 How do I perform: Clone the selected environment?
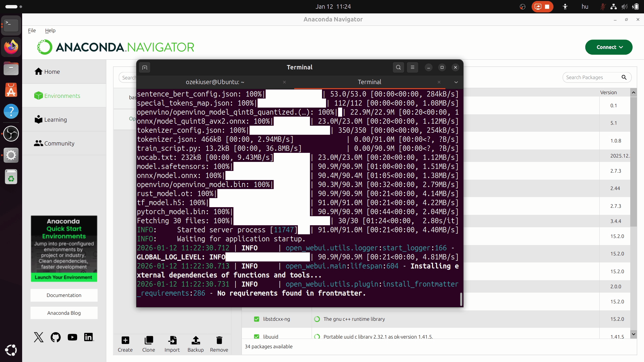click(149, 344)
